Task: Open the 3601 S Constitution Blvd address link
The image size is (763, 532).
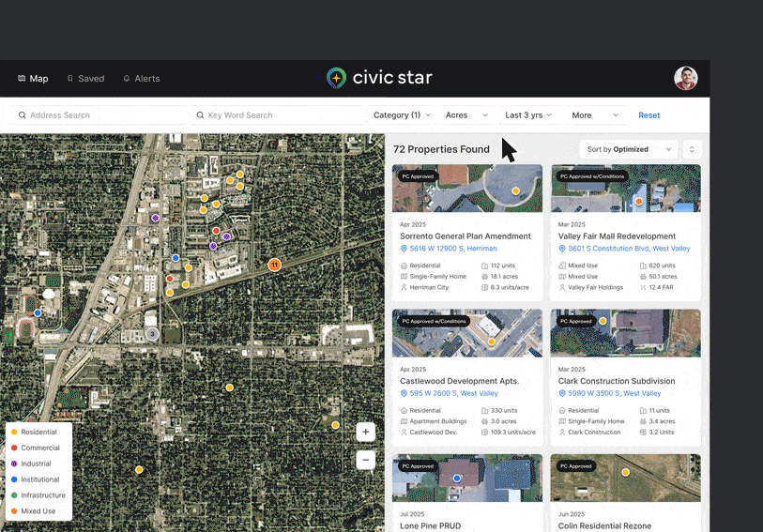Action: click(629, 249)
